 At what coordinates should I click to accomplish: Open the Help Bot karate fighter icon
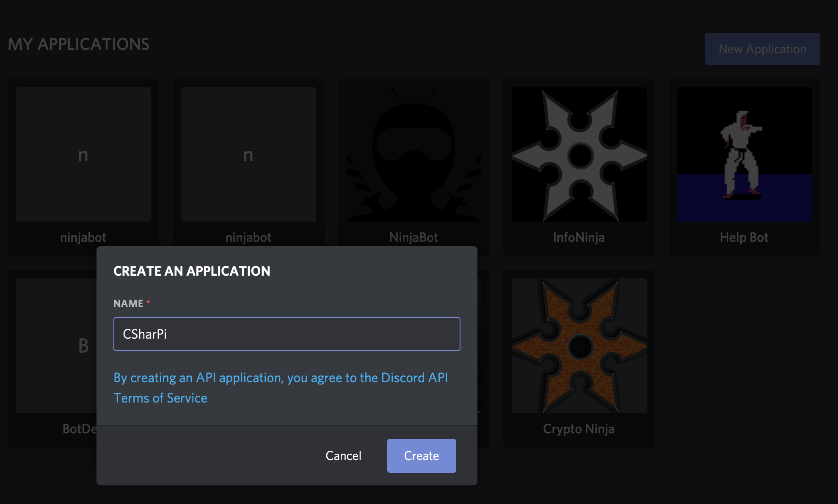pyautogui.click(x=744, y=154)
